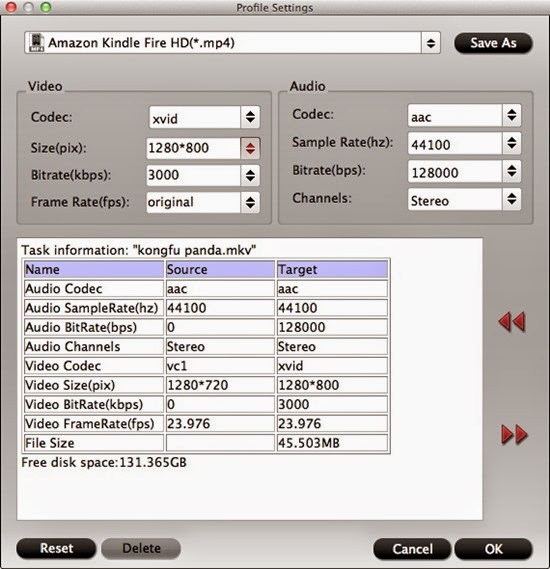Cancel the profile settings dialog
Image resolution: width=550 pixels, height=569 pixels.
[x=412, y=549]
